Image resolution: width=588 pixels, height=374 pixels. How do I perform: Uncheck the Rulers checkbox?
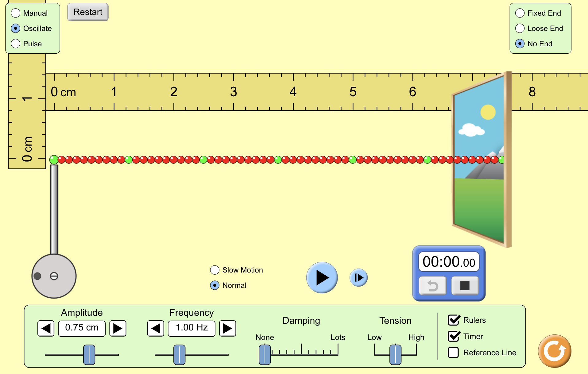click(454, 320)
